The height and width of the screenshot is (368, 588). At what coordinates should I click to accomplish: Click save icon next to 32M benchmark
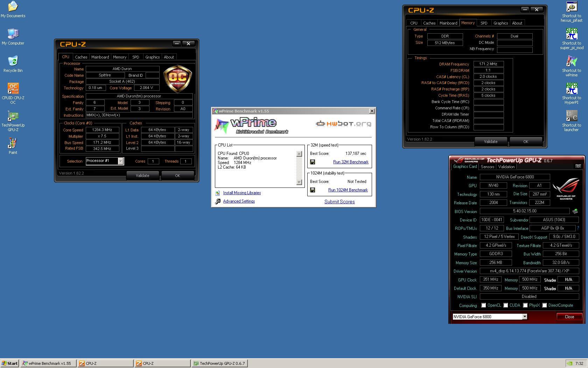pyautogui.click(x=313, y=162)
